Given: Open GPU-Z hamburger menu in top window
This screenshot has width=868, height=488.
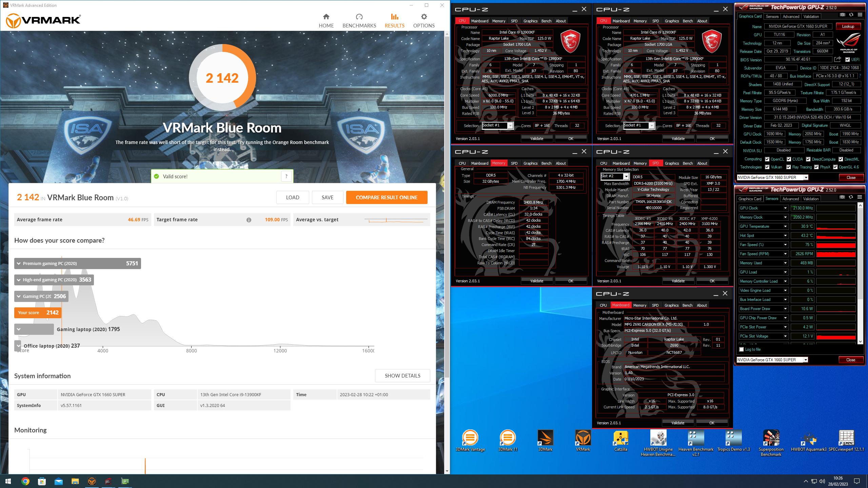Looking at the screenshot, I should tap(860, 15).
